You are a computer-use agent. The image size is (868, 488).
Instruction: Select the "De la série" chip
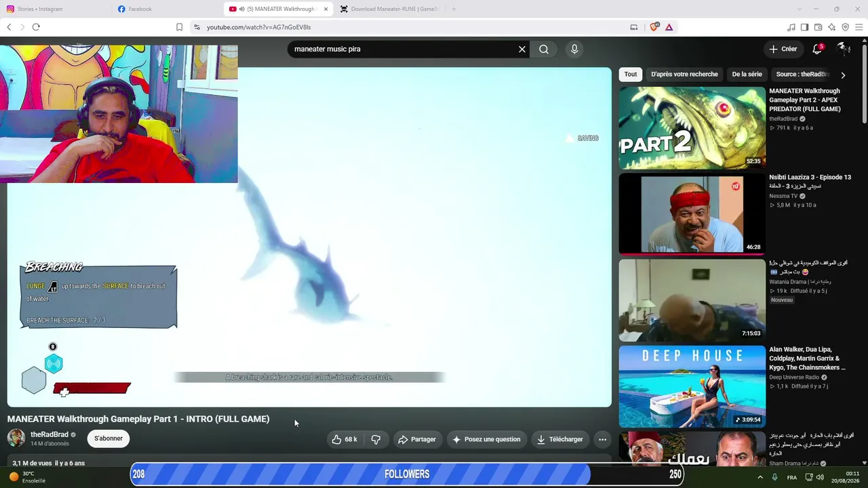(x=747, y=75)
